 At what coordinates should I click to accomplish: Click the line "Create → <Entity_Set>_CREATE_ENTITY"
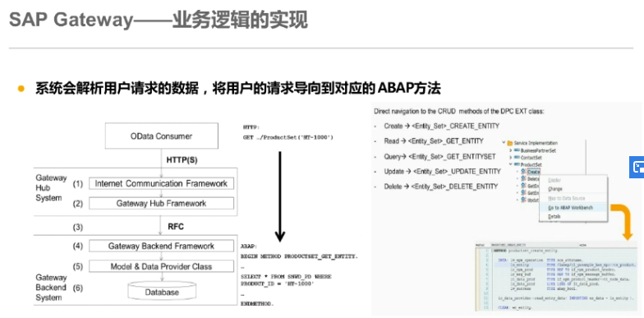coord(442,126)
